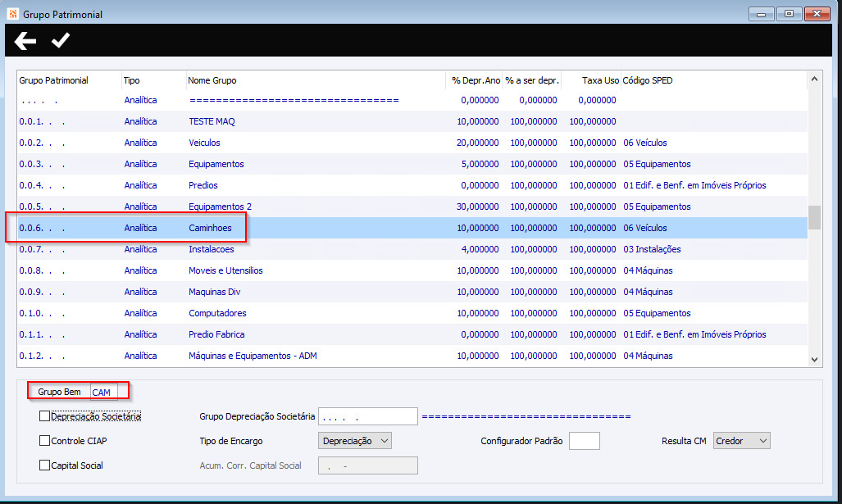The height and width of the screenshot is (504, 842).
Task: Select the Predio Fabrica row
Action: point(412,334)
